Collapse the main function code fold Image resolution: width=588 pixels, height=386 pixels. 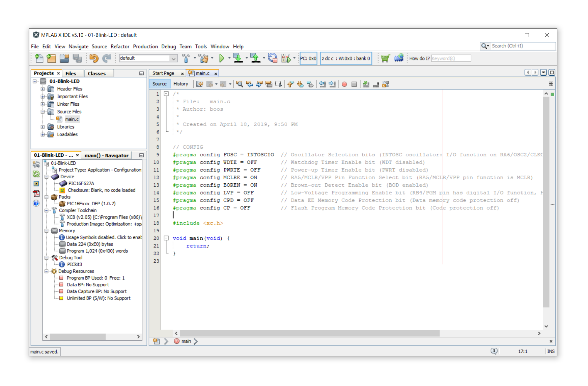[166, 238]
